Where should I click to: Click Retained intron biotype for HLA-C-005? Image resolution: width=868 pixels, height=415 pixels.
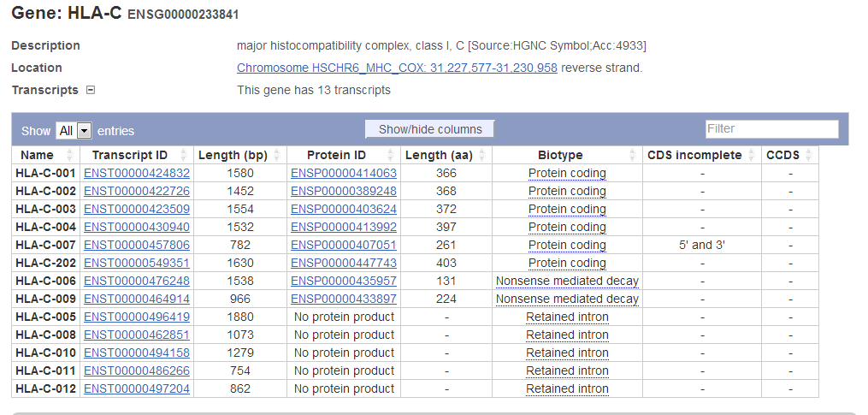click(568, 317)
